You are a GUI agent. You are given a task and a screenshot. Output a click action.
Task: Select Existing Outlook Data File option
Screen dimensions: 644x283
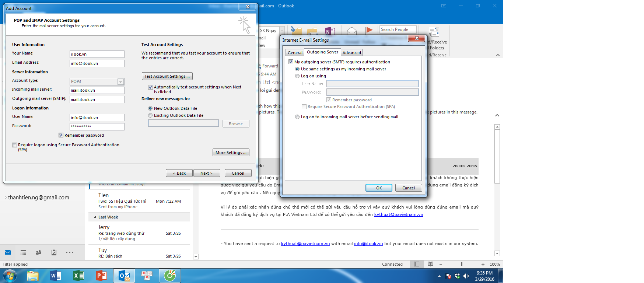tap(150, 115)
